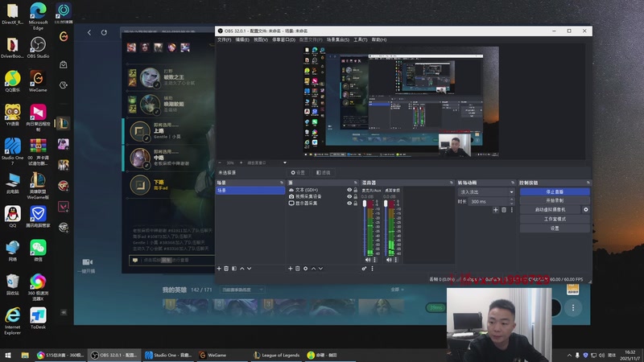Open OBS Edit menu

click(x=242, y=39)
